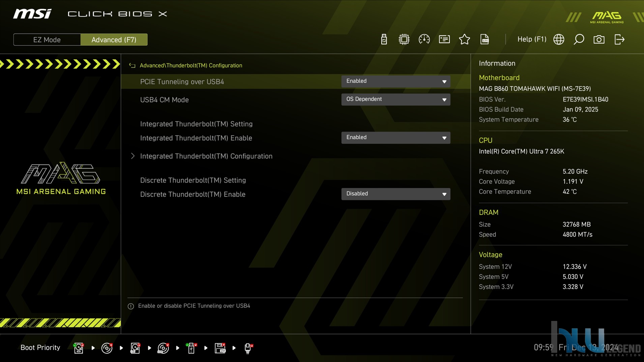644x362 pixels.
Task: Click System 12V 12.336 V value
Action: (575, 267)
